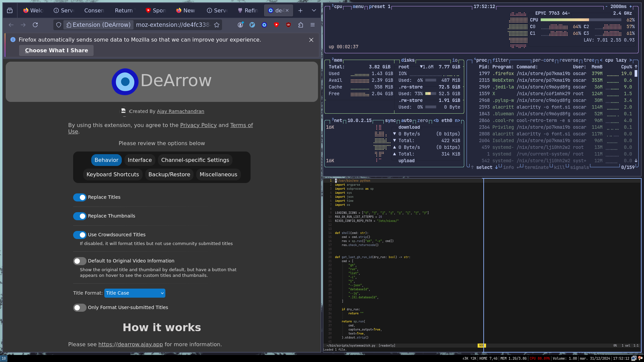Open the uBlock Origin toolbar icon

coord(288,25)
